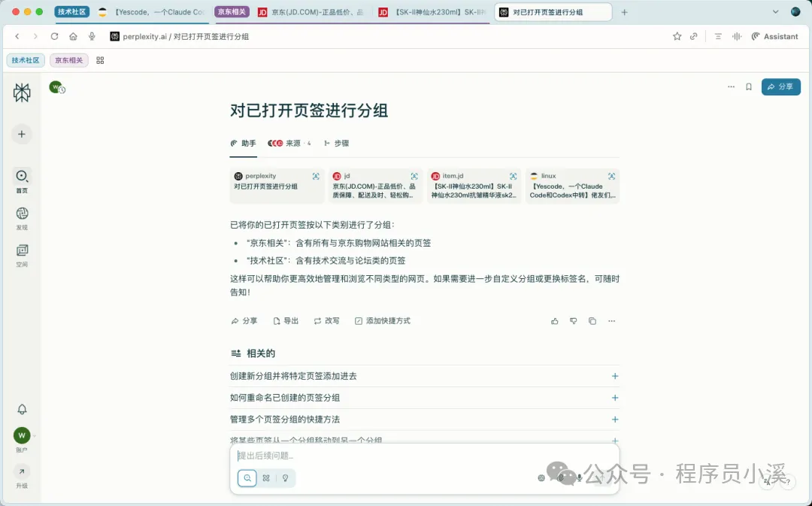Image resolution: width=812 pixels, height=506 pixels.
Task: Click 导出 export button
Action: tap(286, 321)
